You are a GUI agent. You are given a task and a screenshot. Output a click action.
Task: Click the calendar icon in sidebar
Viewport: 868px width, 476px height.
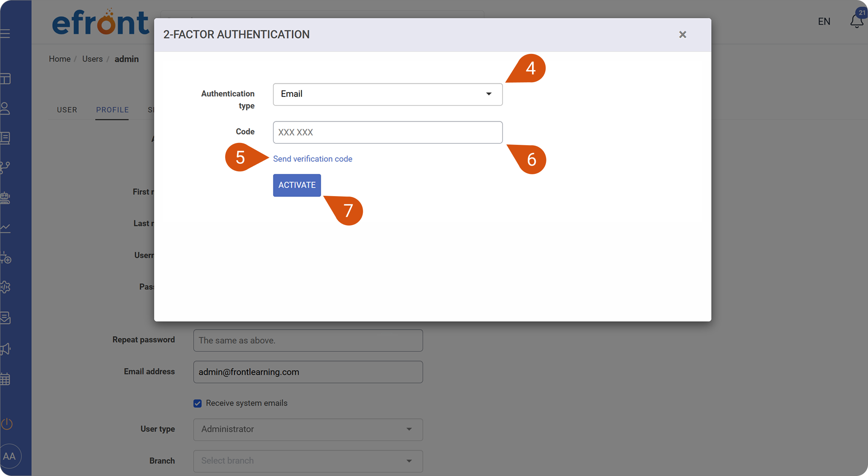(5, 379)
